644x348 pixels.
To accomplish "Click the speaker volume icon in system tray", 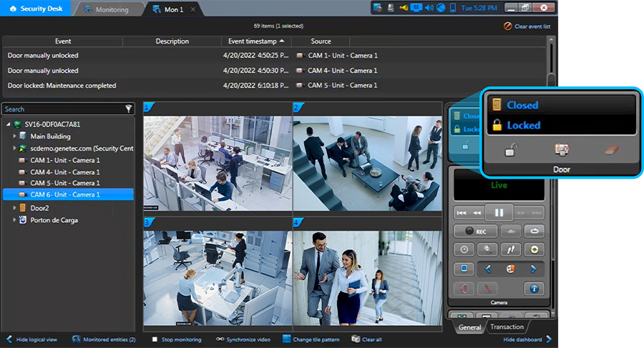I will 429,8.
